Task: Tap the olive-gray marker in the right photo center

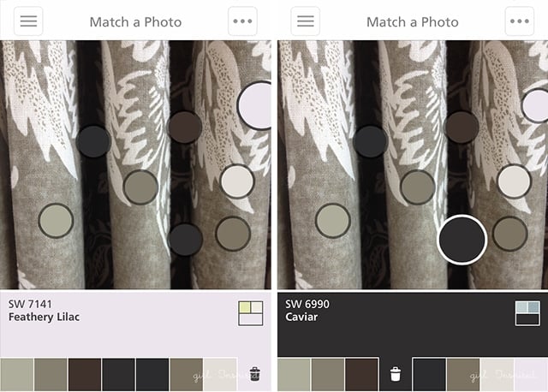Action: tap(417, 187)
